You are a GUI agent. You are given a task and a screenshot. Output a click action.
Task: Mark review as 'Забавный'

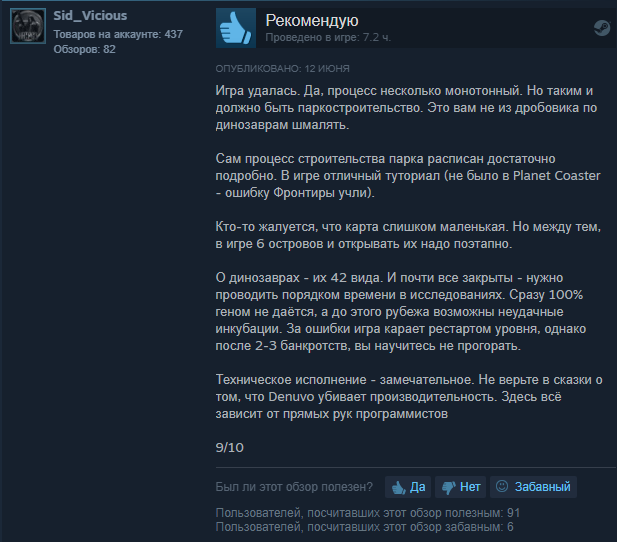point(534,487)
